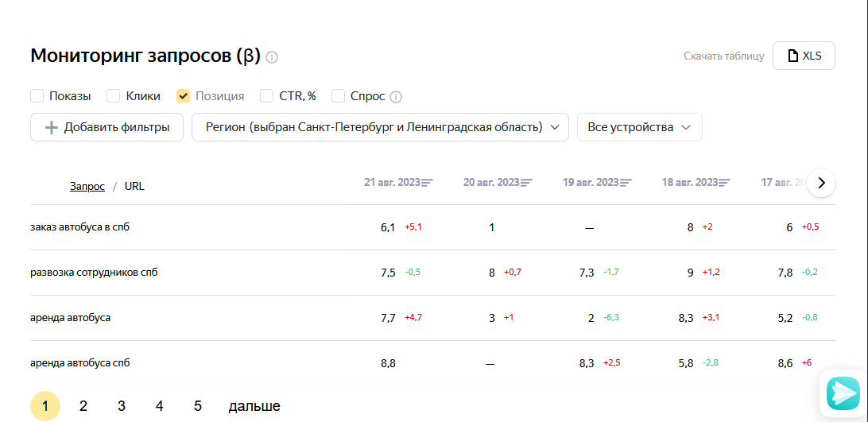Click sort icon for 21 авг. 2023 column
Screen dimensions: 868x422
(x=427, y=182)
